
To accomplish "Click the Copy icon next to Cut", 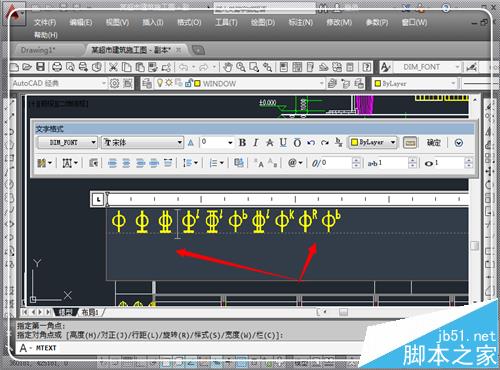I will click(126, 67).
